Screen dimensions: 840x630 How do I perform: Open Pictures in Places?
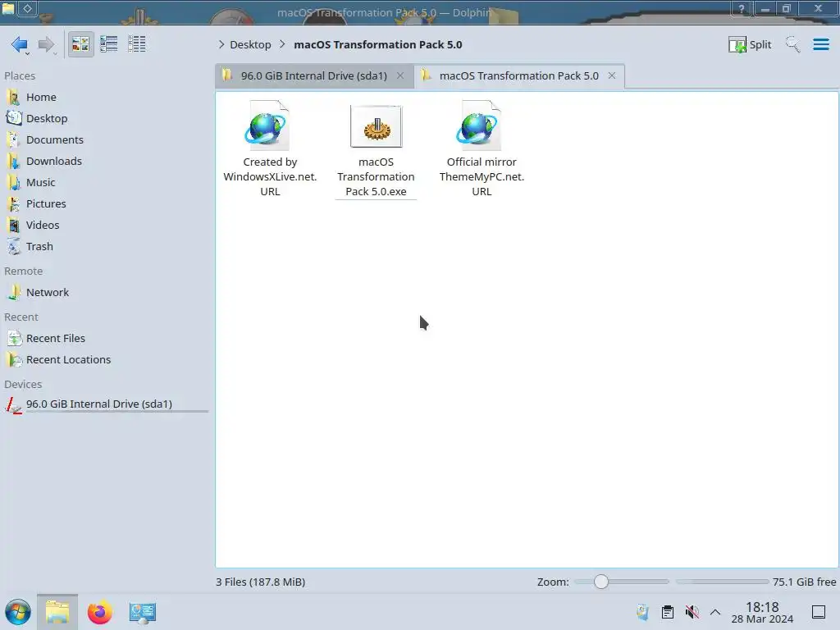[46, 204]
